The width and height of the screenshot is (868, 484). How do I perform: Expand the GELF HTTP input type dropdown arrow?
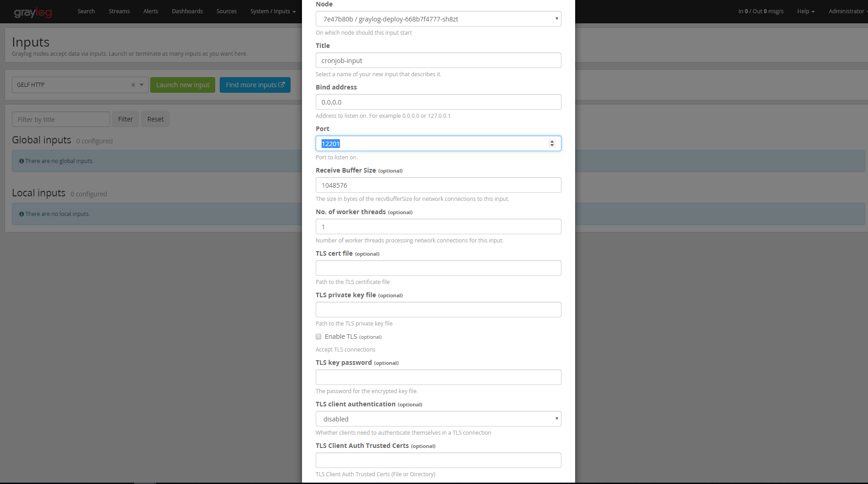(142, 85)
